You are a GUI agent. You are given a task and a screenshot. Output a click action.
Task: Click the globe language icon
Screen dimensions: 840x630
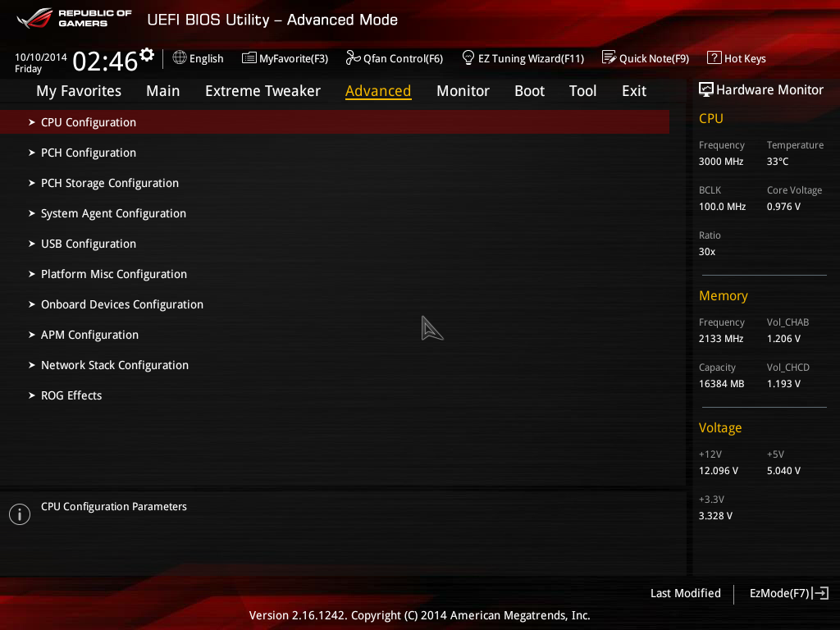coord(180,57)
